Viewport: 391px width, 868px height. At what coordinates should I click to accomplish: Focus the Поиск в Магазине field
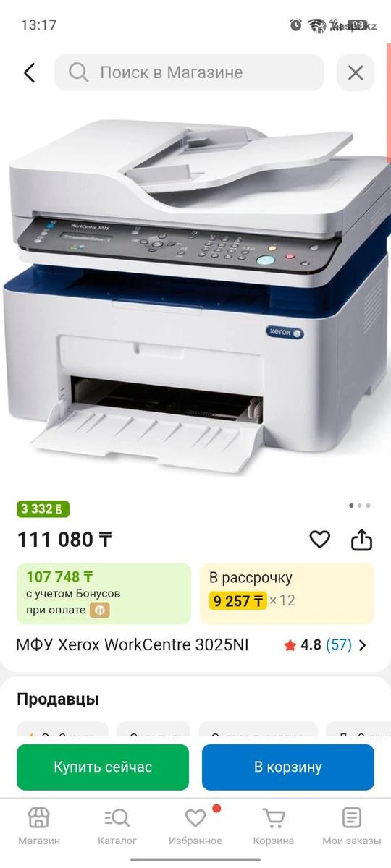tap(189, 72)
